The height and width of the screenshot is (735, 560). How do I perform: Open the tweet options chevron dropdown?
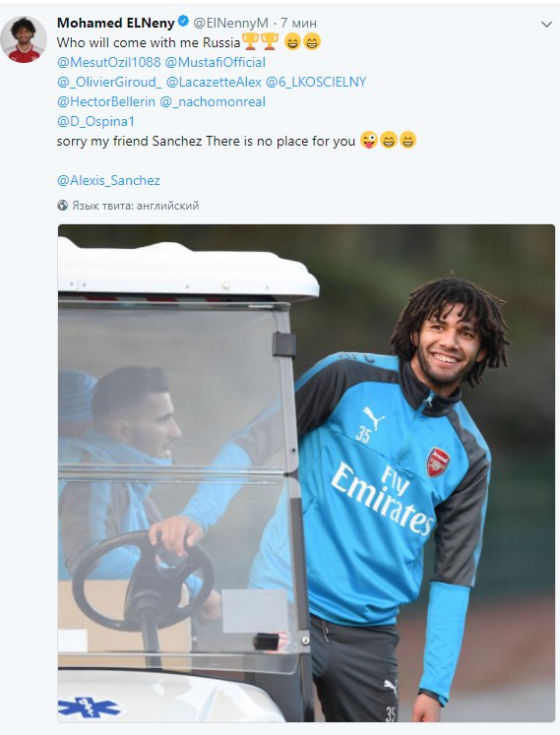(546, 25)
